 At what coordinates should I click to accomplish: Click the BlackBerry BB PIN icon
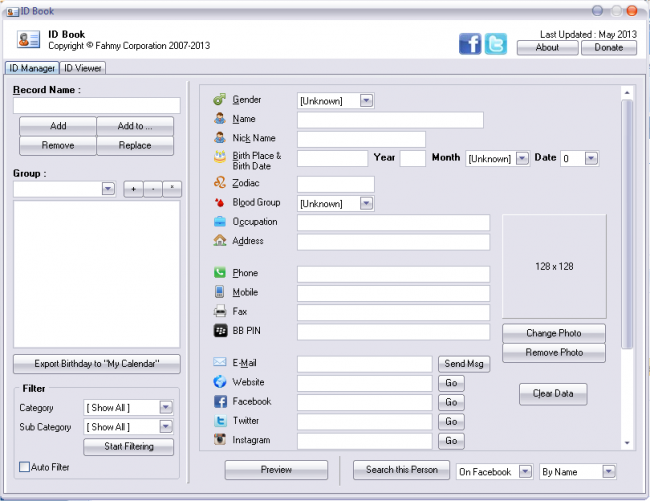[220, 331]
